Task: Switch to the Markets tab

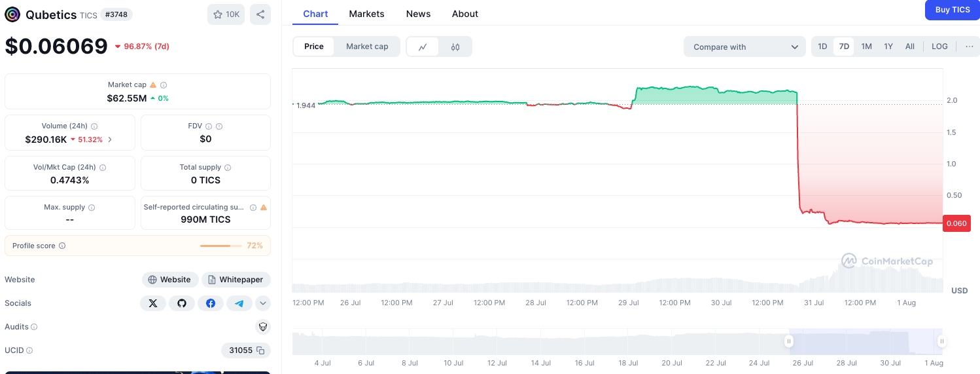Action: tap(366, 14)
